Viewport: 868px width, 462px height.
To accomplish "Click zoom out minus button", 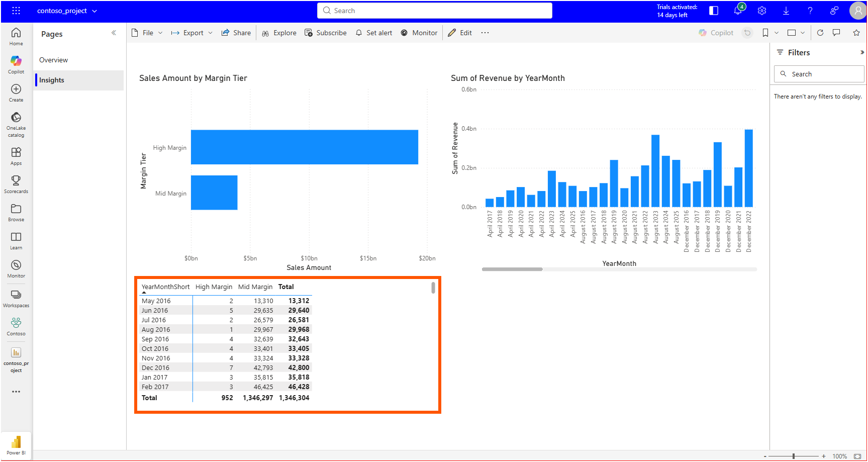I will click(x=765, y=456).
